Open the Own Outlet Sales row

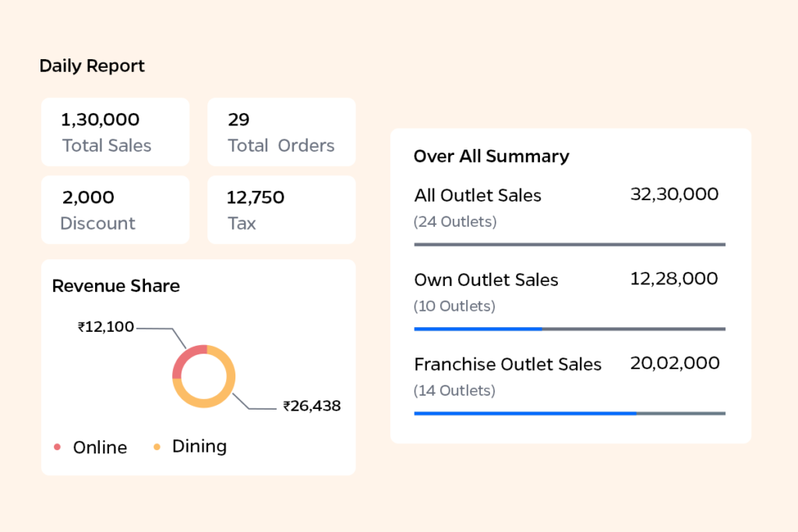click(486, 280)
